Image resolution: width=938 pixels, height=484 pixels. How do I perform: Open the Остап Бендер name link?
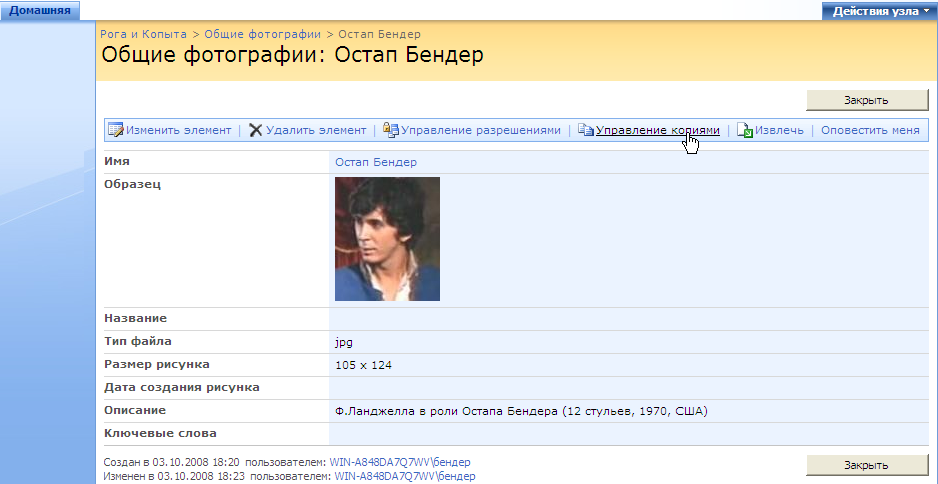click(x=376, y=162)
